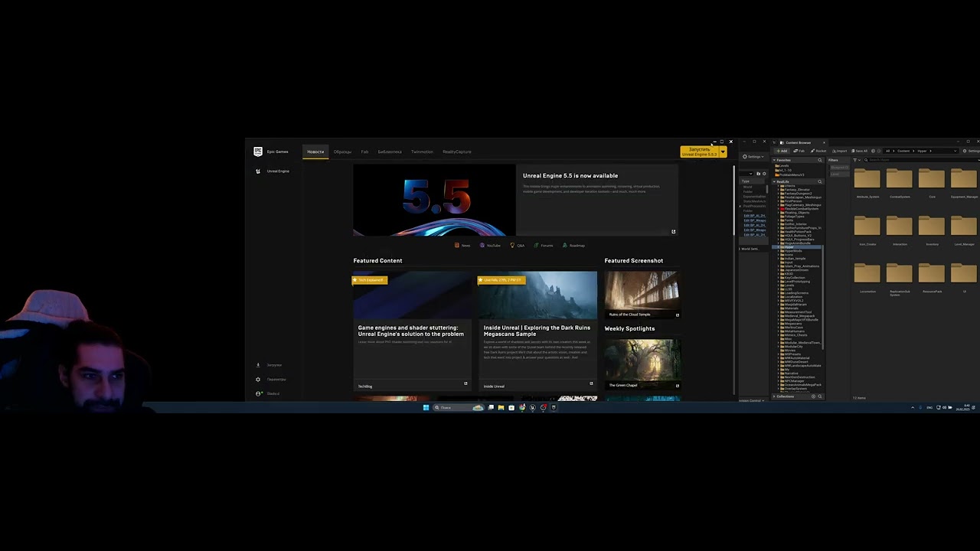Open the shader stuttering article card
Image resolution: width=980 pixels, height=551 pixels.
[411, 331]
